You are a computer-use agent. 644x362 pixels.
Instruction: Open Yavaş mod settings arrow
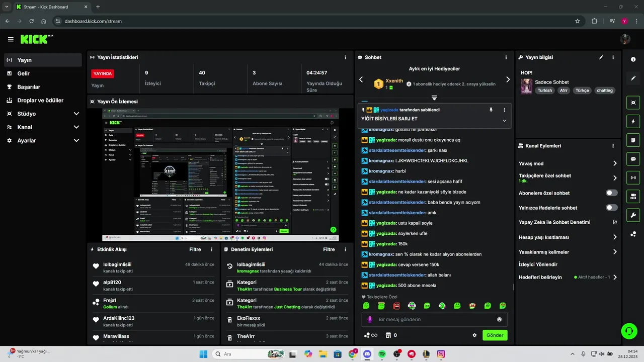pos(615,163)
